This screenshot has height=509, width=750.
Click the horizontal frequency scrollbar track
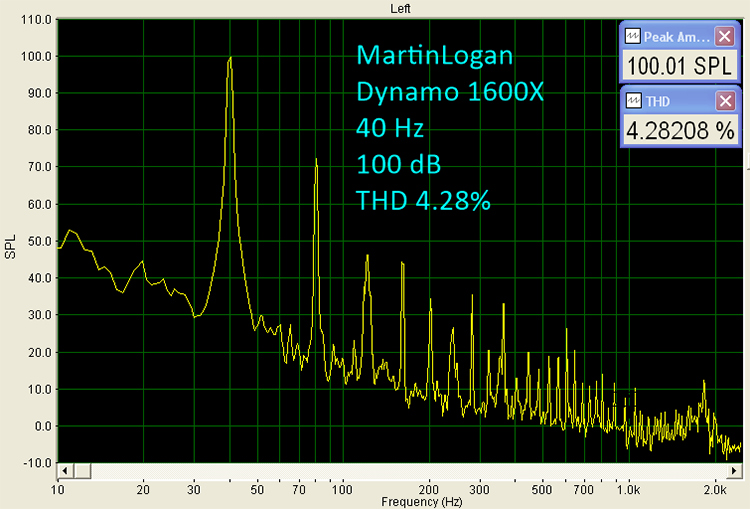click(x=400, y=469)
